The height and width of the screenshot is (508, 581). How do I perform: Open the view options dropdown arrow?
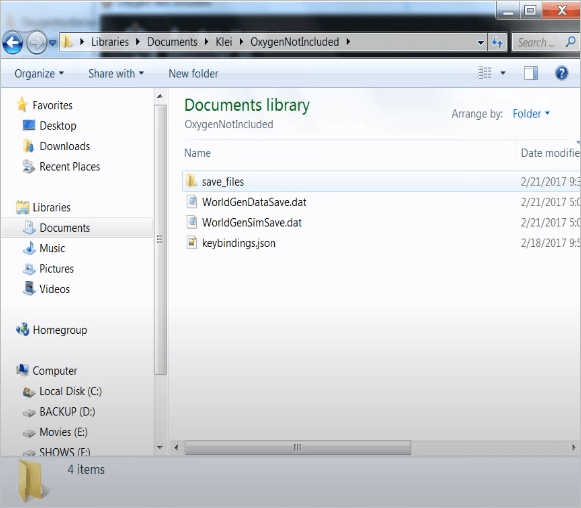pyautogui.click(x=503, y=73)
